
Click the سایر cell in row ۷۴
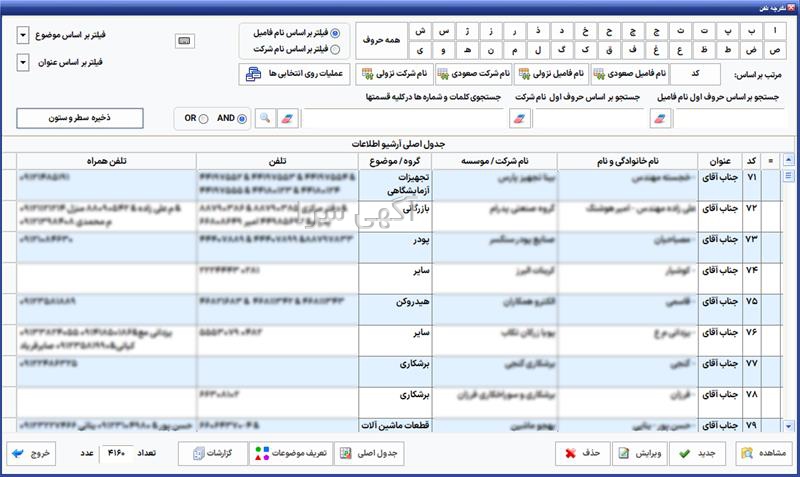(395, 279)
